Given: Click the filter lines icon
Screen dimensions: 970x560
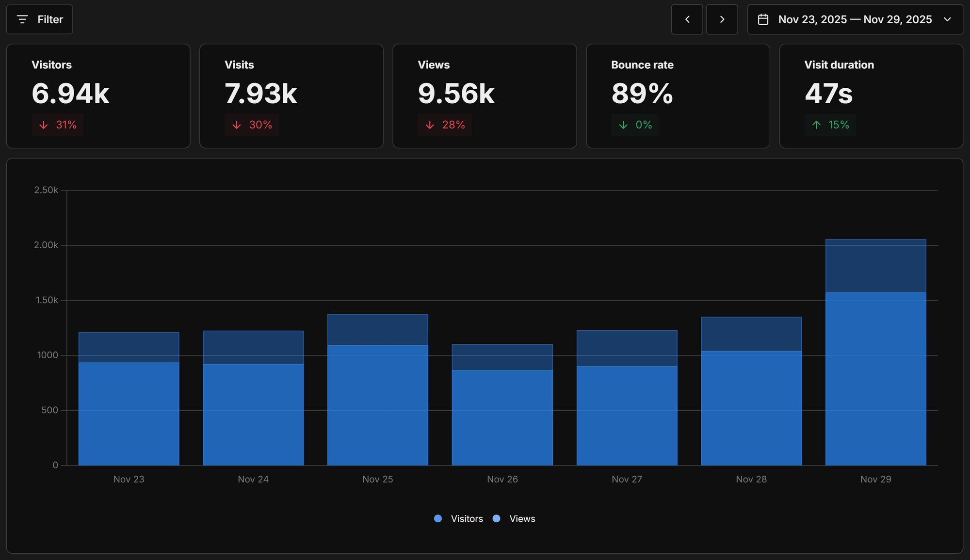Looking at the screenshot, I should (22, 19).
